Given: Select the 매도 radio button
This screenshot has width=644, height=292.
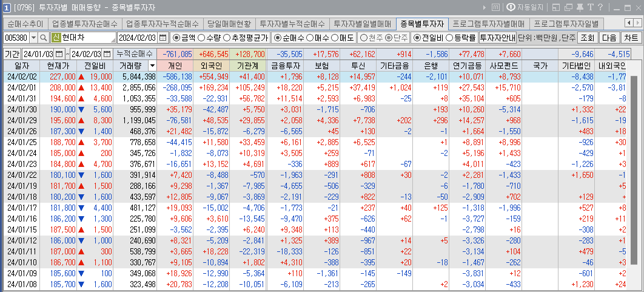Looking at the screenshot, I should [x=334, y=38].
